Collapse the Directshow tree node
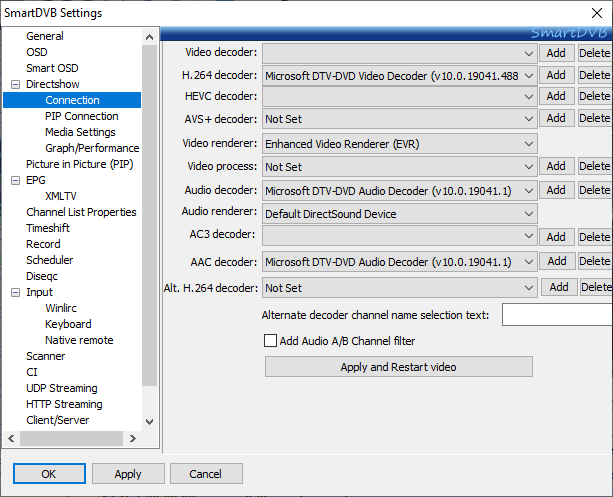The image size is (613, 497). pyautogui.click(x=15, y=84)
